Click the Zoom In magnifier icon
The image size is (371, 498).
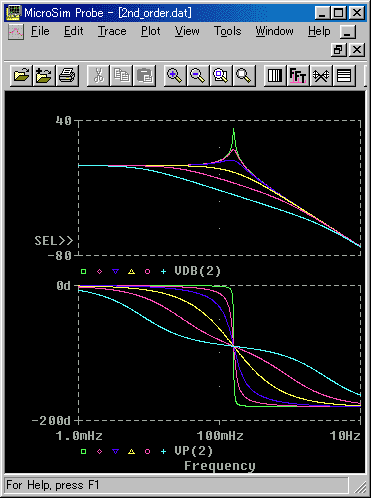click(x=175, y=75)
